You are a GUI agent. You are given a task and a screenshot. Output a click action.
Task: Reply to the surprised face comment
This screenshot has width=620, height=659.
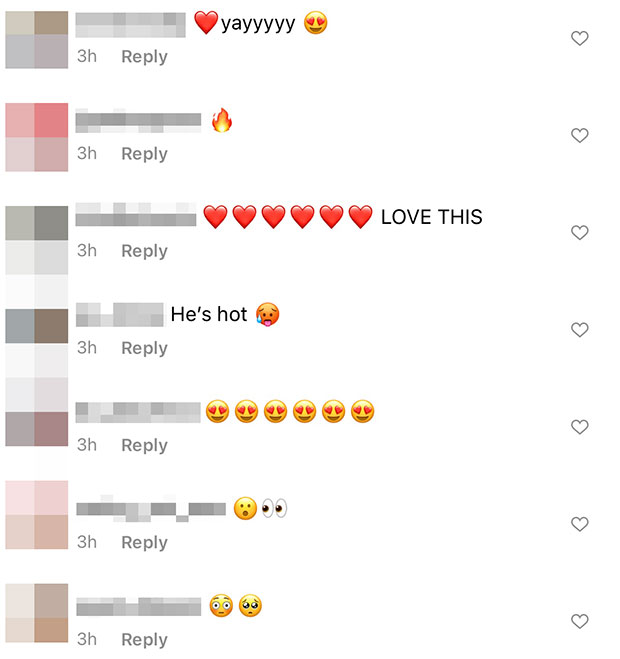tap(144, 542)
